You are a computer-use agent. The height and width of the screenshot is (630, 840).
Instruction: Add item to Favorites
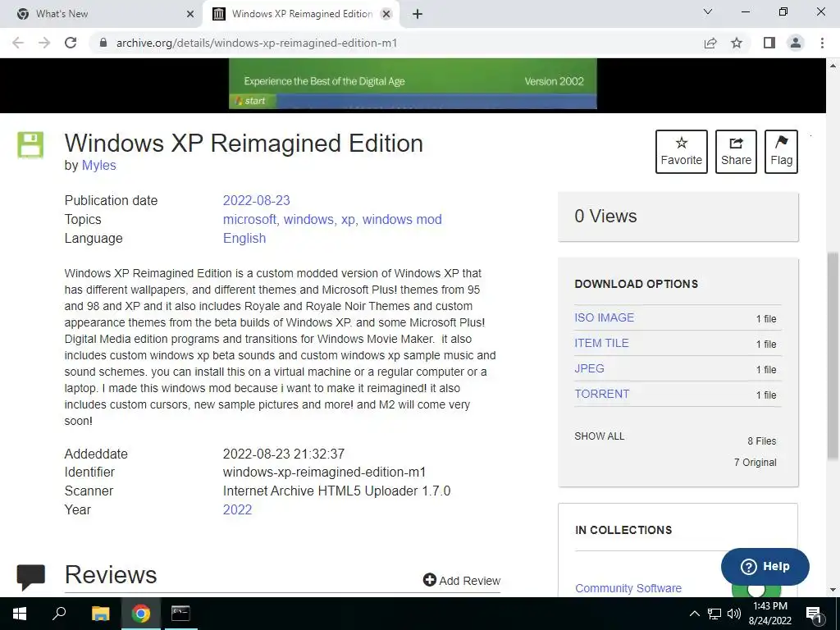coord(682,152)
